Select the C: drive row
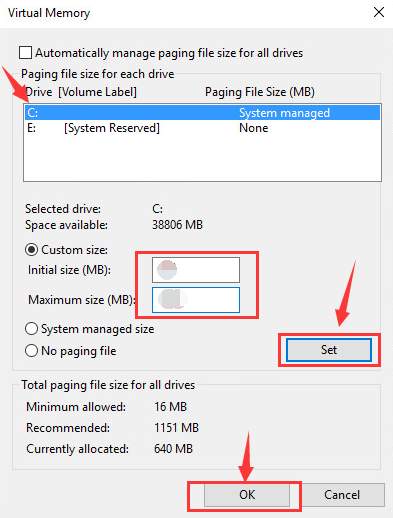Image resolution: width=393 pixels, height=518 pixels. tap(202, 112)
